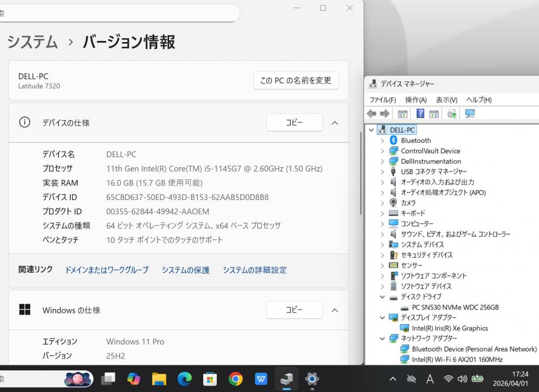
Task: Click scan for hardware changes monitor icon
Action: (x=470, y=114)
